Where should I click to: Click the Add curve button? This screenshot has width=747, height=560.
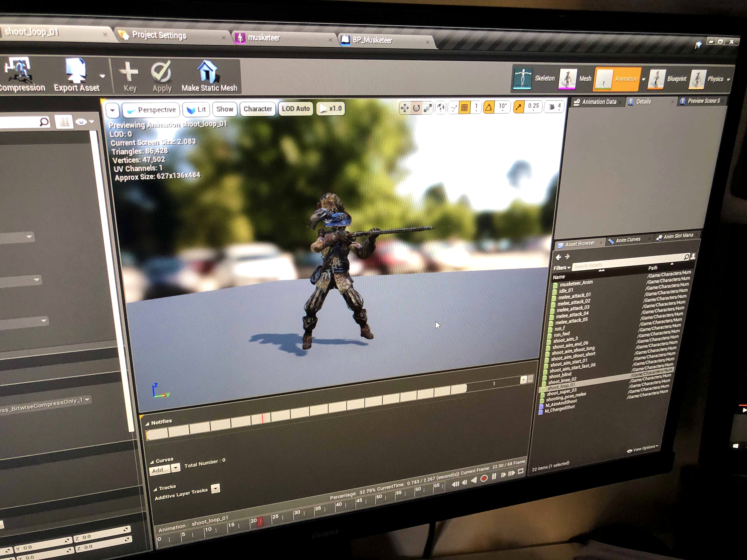click(159, 470)
